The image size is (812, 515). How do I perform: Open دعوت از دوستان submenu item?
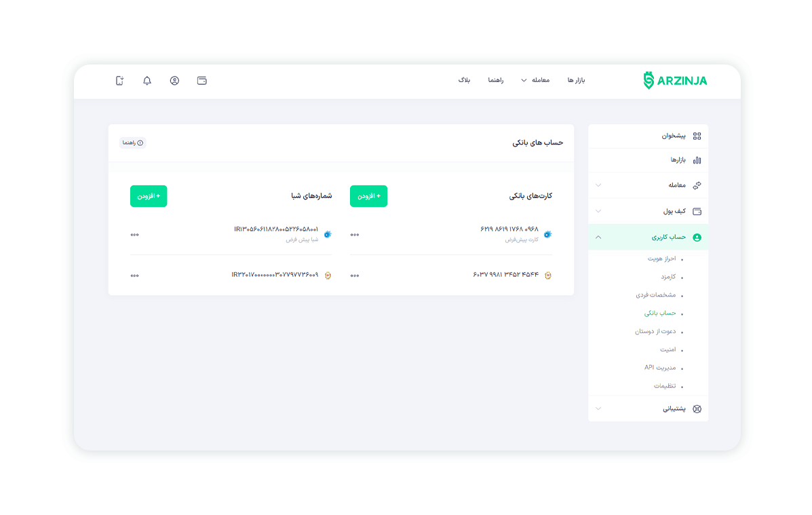click(655, 331)
